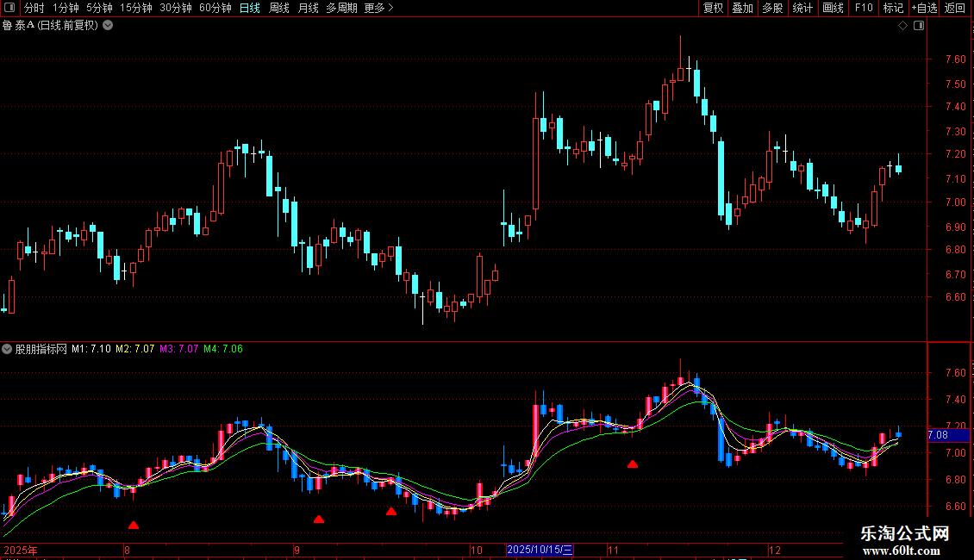Click the 标记 mark button
This screenshot has width=974, height=560.
(893, 8)
